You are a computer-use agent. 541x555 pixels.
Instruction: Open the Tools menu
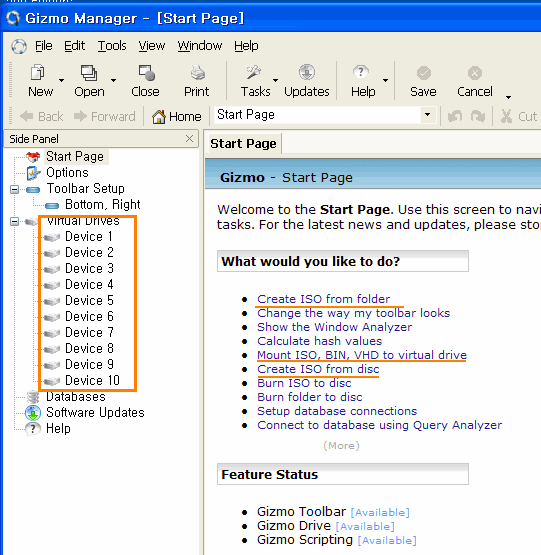(112, 46)
